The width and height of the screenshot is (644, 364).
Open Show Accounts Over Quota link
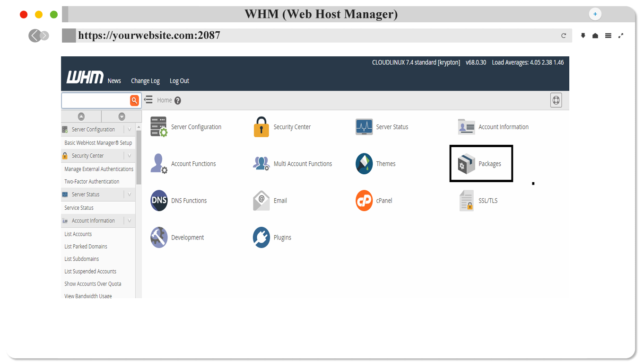(x=93, y=284)
